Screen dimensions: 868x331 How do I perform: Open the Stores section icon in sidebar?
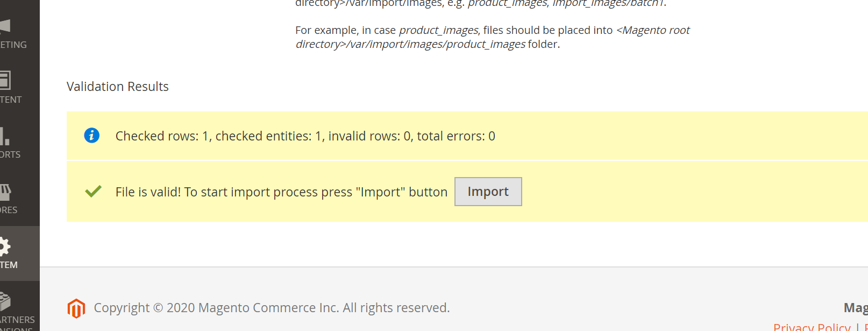[6, 192]
